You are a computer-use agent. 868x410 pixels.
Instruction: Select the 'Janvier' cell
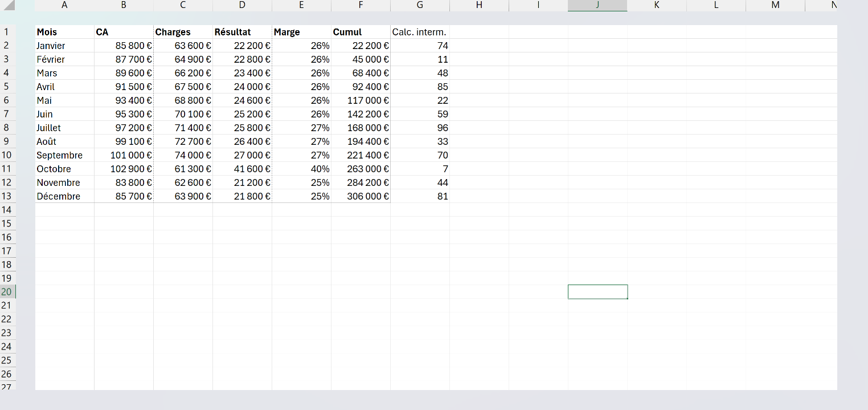pos(64,46)
